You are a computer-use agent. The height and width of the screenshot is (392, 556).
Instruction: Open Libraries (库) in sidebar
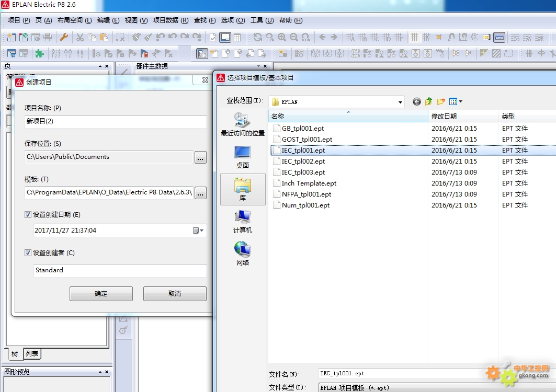(243, 189)
